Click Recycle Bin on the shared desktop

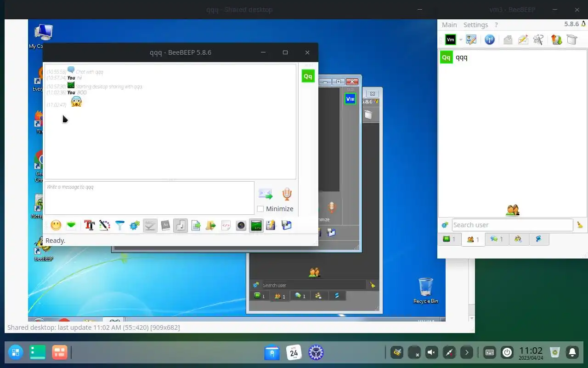tap(426, 290)
